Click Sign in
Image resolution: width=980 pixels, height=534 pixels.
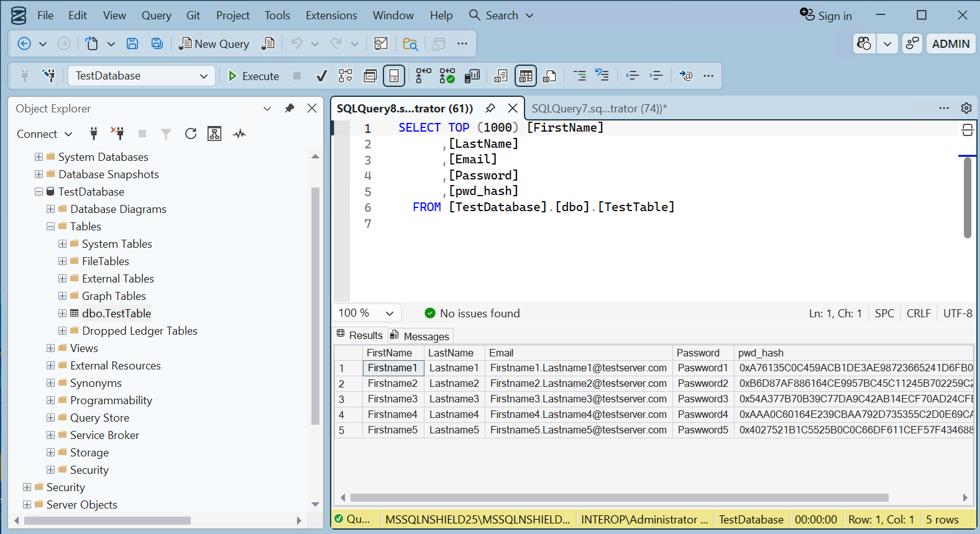pos(826,16)
